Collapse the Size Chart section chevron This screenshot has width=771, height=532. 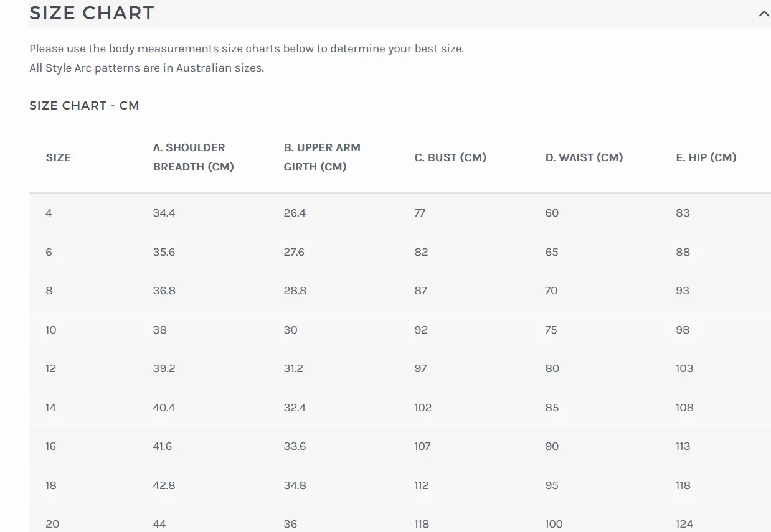tap(764, 14)
